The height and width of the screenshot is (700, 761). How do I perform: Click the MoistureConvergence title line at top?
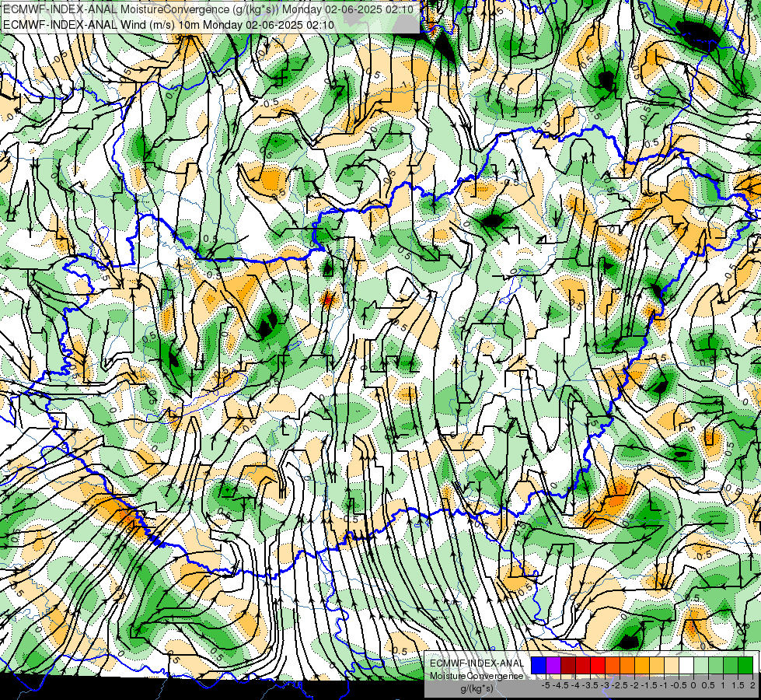(208, 9)
